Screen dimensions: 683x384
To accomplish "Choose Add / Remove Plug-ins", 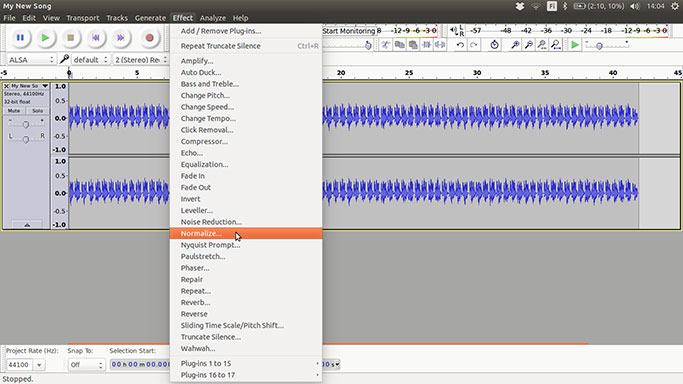I will point(246,31).
